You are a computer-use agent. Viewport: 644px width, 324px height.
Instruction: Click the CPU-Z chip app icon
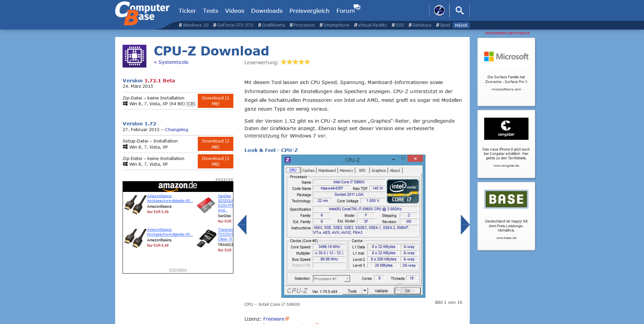[134, 56]
